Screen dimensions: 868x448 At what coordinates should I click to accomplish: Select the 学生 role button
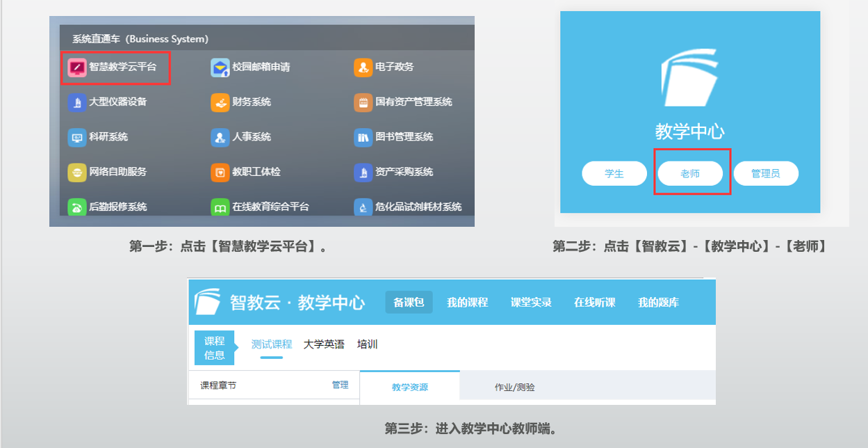[614, 173]
